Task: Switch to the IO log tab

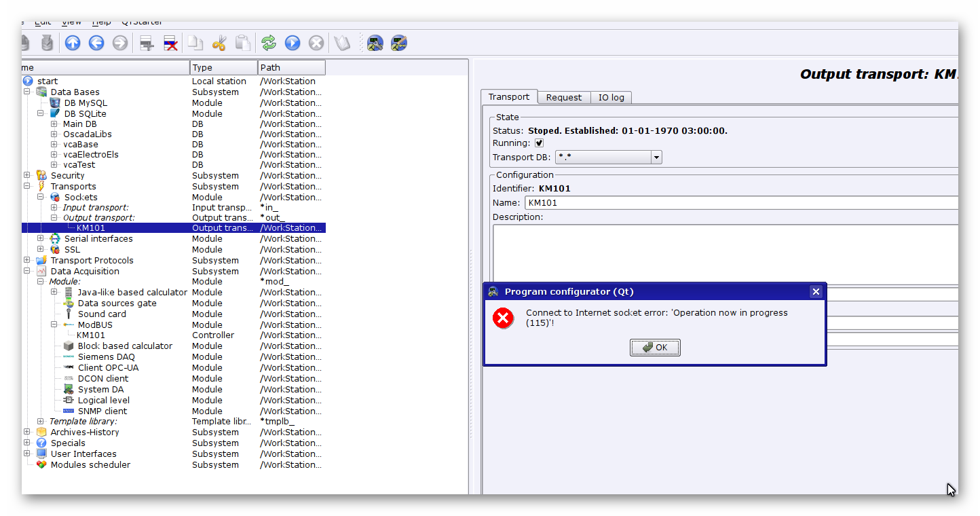Action: coord(611,97)
